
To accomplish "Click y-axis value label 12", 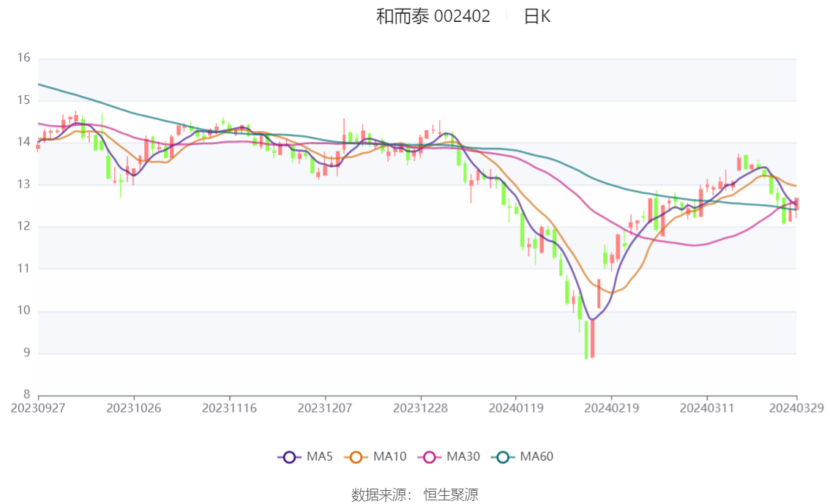I will click(x=24, y=226).
